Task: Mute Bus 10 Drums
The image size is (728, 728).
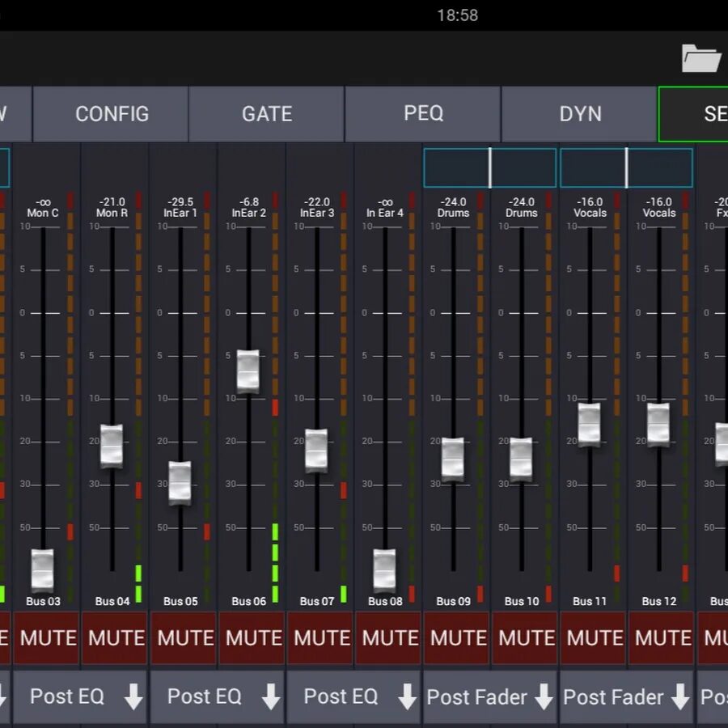Action: click(525, 638)
